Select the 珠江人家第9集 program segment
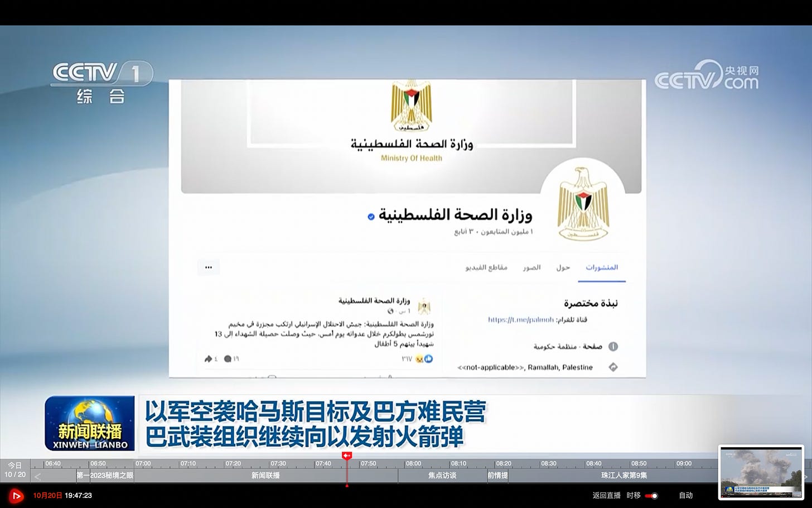The height and width of the screenshot is (508, 812). [623, 476]
